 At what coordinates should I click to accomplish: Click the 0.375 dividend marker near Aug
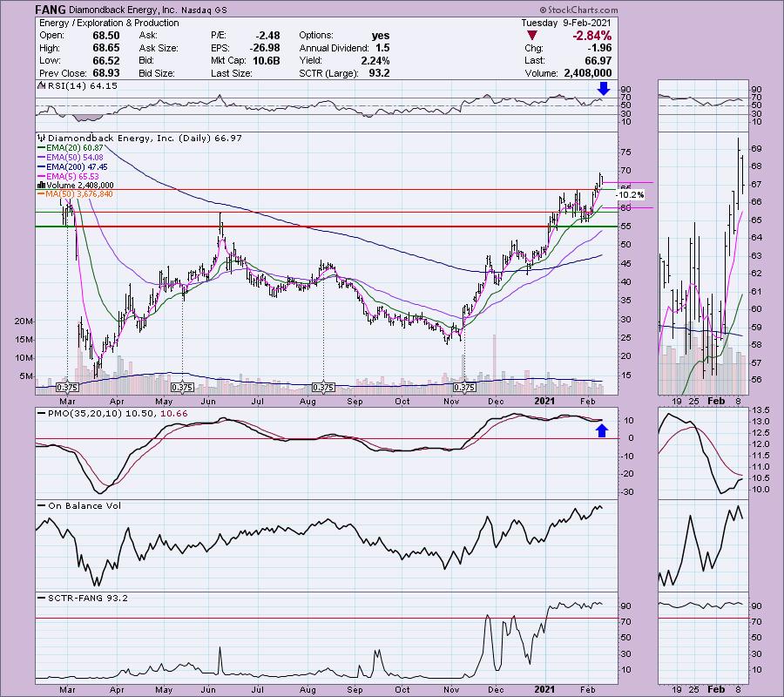point(323,388)
